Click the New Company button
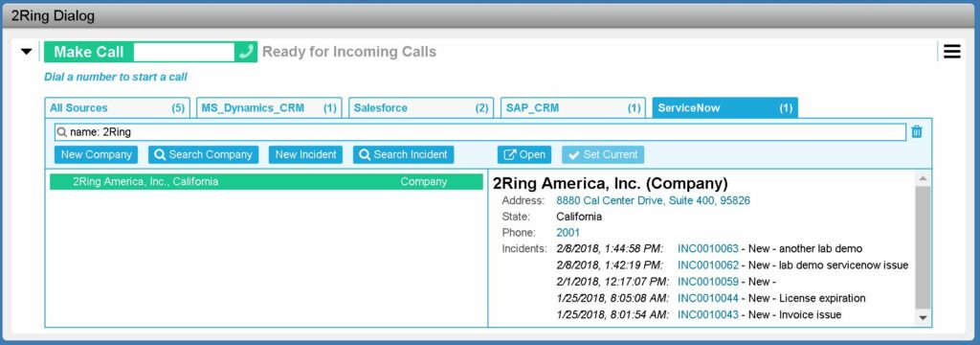980x345 pixels. [x=97, y=154]
